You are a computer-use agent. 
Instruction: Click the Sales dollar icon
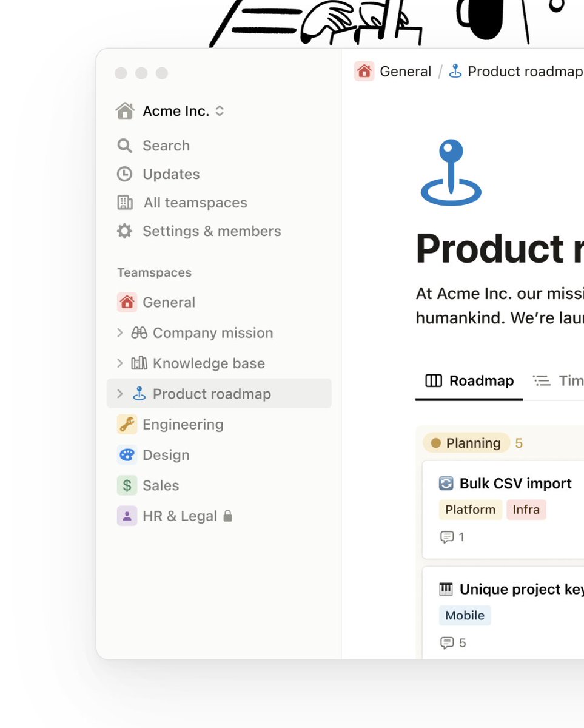click(x=127, y=485)
